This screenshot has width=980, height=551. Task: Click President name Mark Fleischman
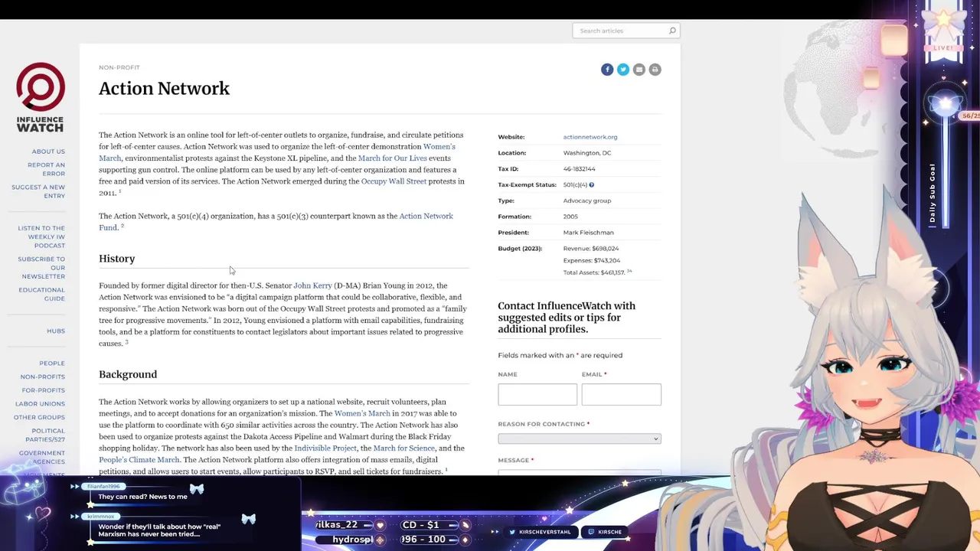point(588,233)
